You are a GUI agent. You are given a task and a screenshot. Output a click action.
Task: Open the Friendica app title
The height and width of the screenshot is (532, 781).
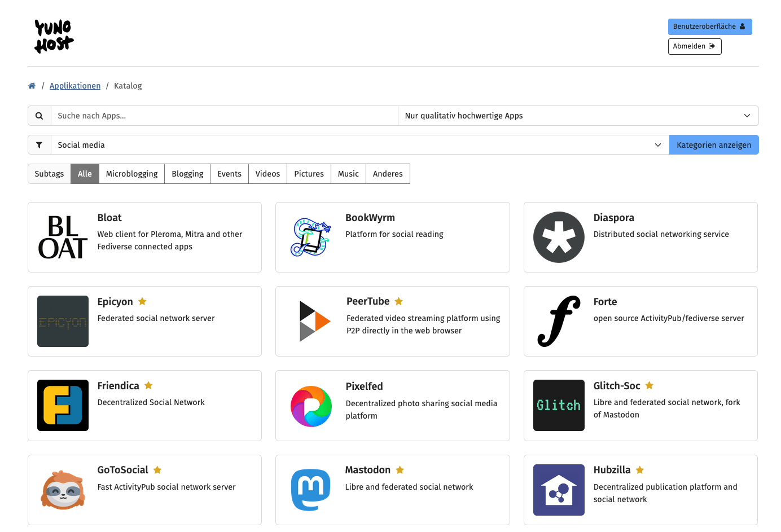[x=118, y=386]
